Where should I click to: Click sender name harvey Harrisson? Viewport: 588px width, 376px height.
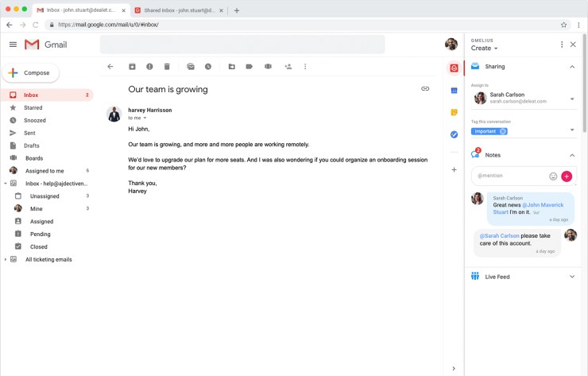(x=150, y=110)
